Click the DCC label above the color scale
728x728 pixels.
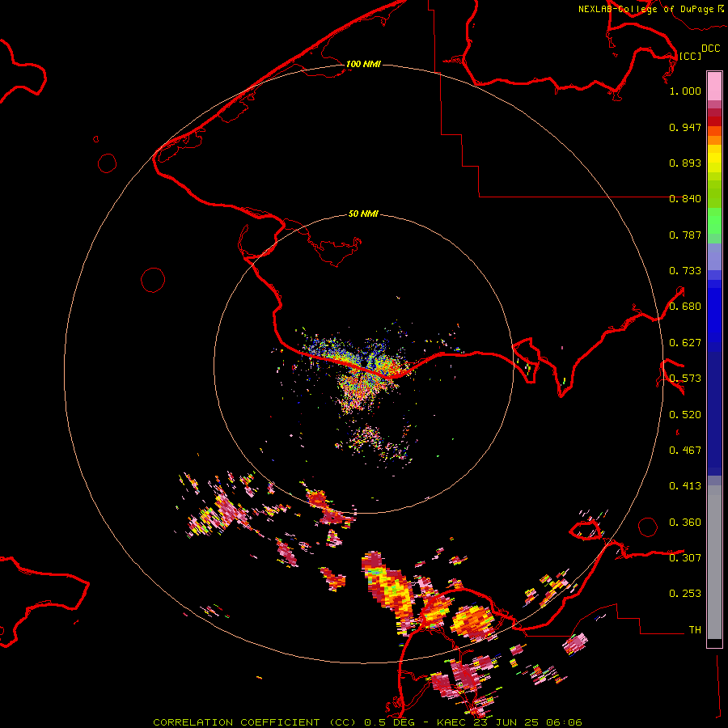[x=711, y=49]
